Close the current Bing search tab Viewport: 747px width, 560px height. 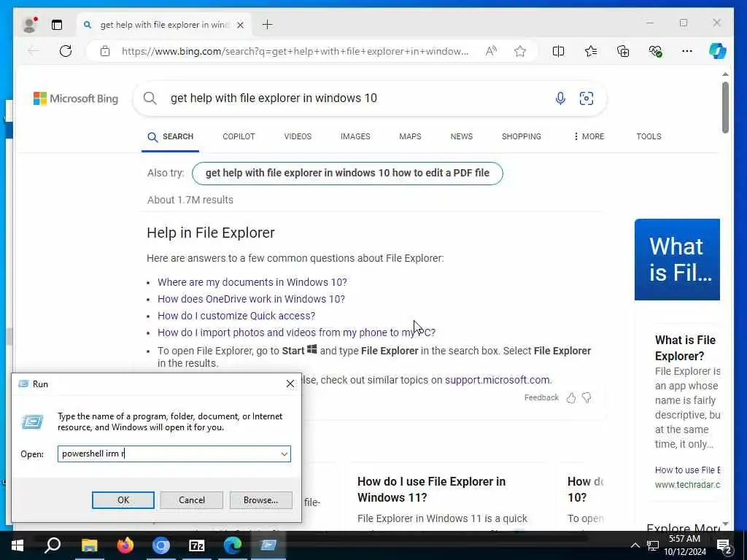tap(241, 25)
